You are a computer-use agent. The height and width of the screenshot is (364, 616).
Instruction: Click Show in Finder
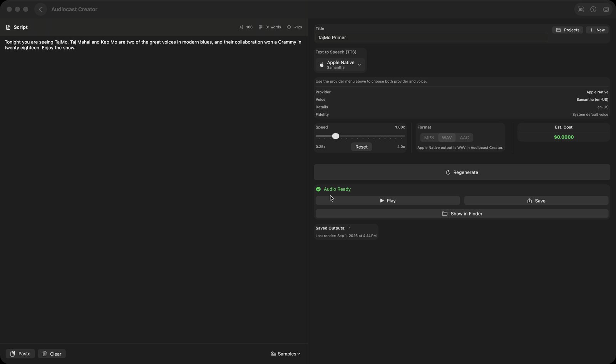[462, 214]
